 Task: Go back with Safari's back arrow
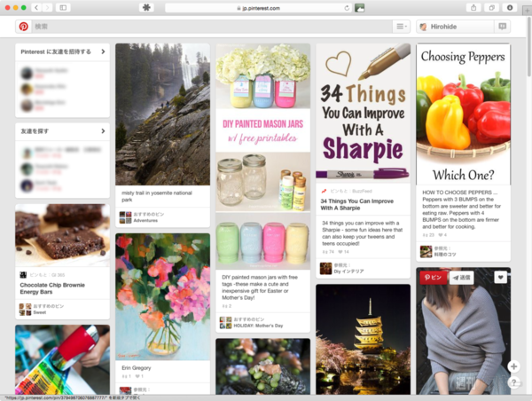(x=36, y=7)
